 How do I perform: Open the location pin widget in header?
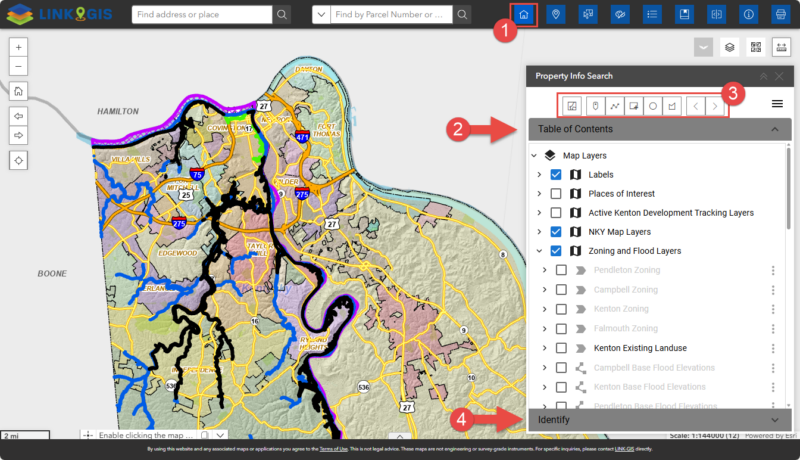(x=556, y=14)
